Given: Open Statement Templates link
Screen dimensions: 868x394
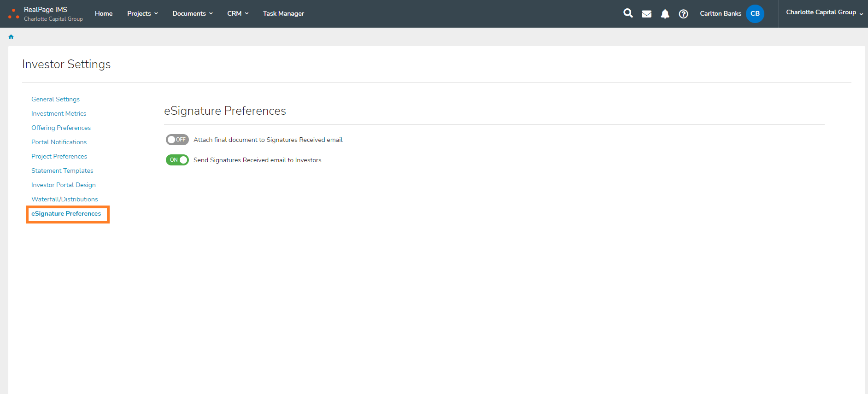Looking at the screenshot, I should 62,171.
